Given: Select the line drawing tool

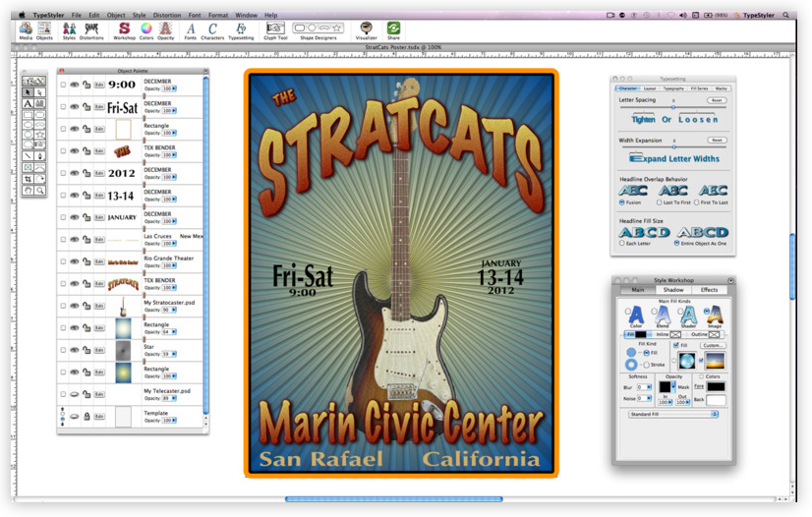Looking at the screenshot, I should click(x=28, y=155).
